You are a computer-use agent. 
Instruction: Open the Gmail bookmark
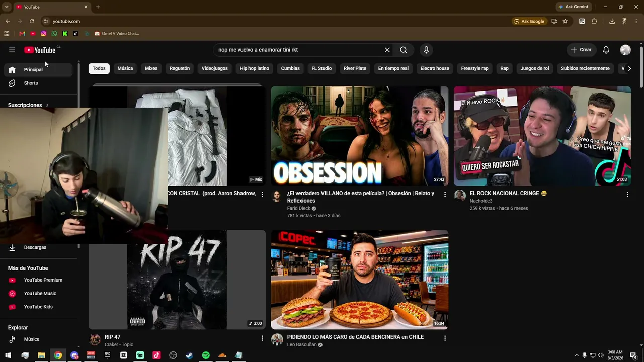point(22,34)
